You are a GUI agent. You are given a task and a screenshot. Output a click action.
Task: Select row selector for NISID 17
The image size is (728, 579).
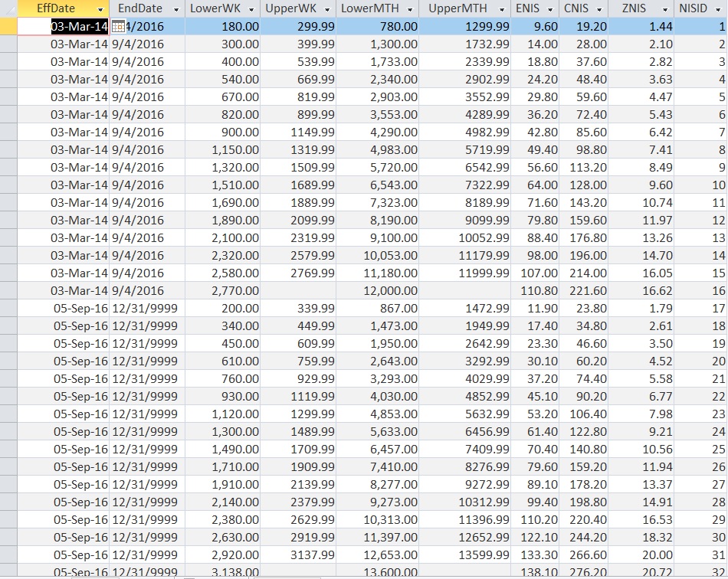click(x=8, y=309)
